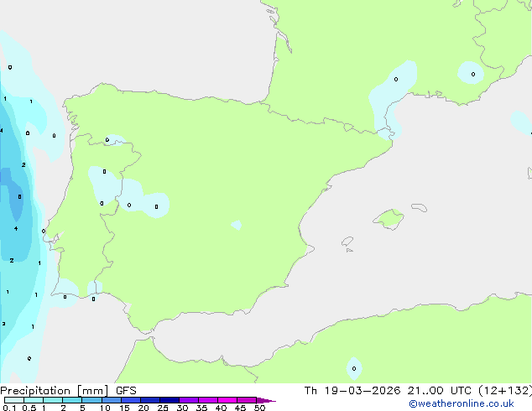532x411 pixels.
Task: Select legend swatch between 15 and 20
Action: (130, 400)
